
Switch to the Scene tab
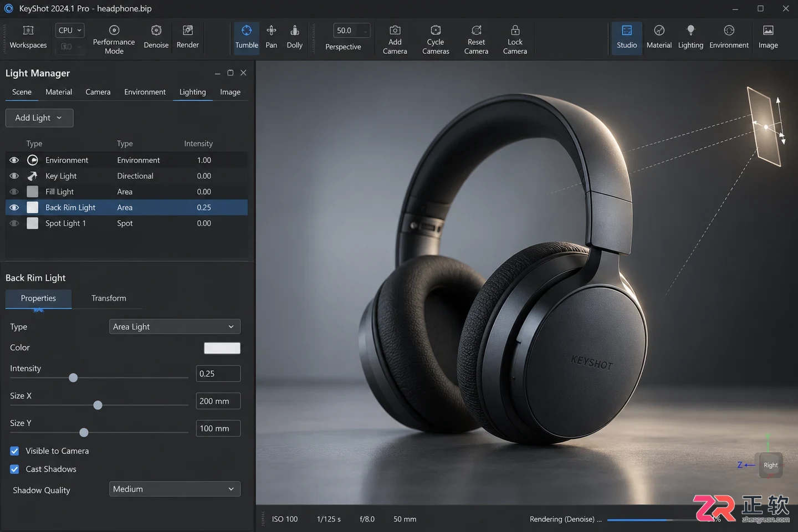click(22, 92)
